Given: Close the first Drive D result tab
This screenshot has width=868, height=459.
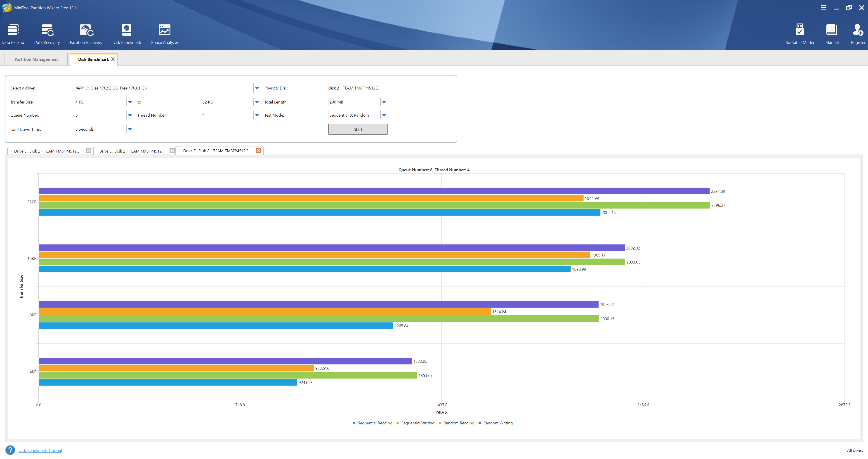Looking at the screenshot, I should click(89, 151).
